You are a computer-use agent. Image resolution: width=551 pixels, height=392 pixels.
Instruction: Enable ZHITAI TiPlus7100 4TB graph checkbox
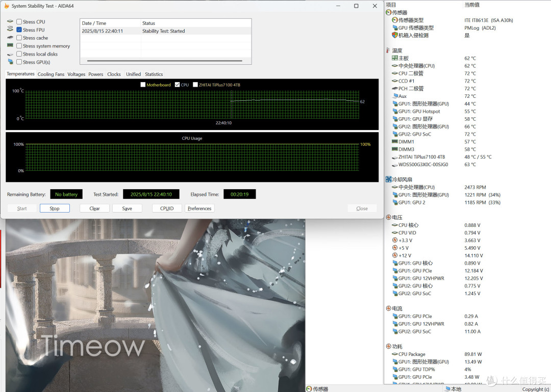[195, 85]
